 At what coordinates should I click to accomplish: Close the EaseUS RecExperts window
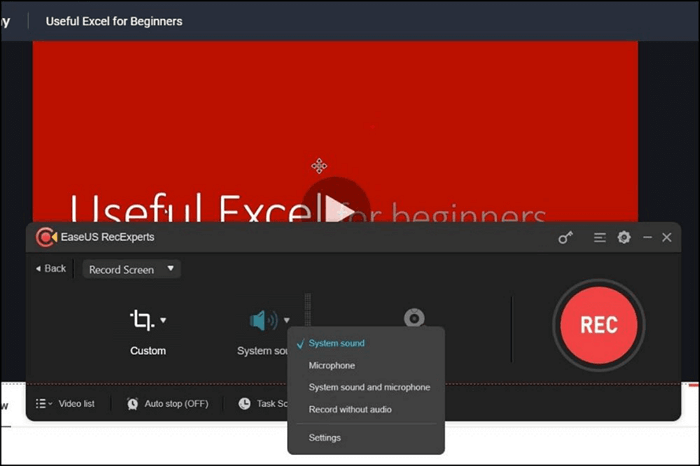tap(667, 237)
